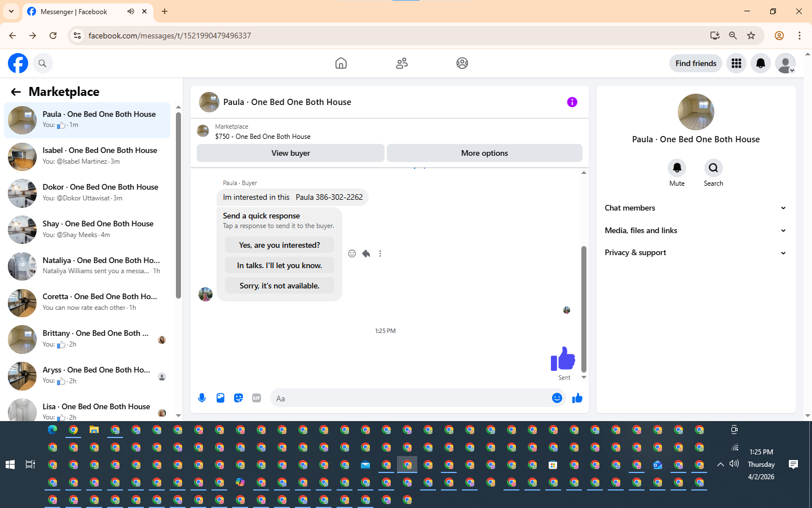Open Isabel conversation in the chat list
The image size is (812, 508).
pos(87,156)
